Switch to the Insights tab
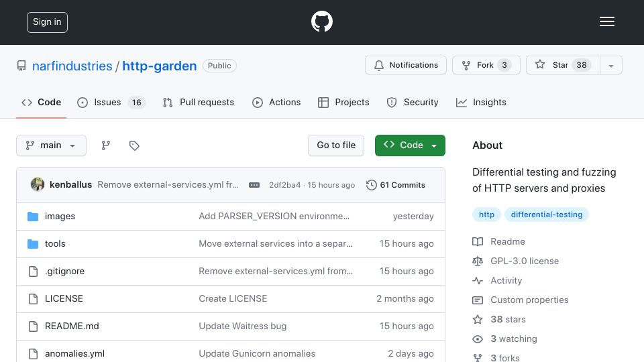Image resolution: width=644 pixels, height=362 pixels. coord(482,102)
